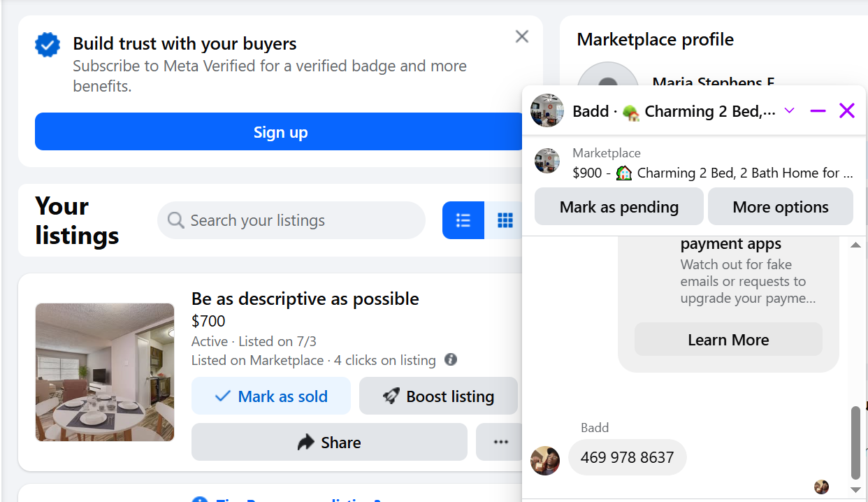The image size is (868, 502).
Task: Mark the $700 listing as sold
Action: 271,396
